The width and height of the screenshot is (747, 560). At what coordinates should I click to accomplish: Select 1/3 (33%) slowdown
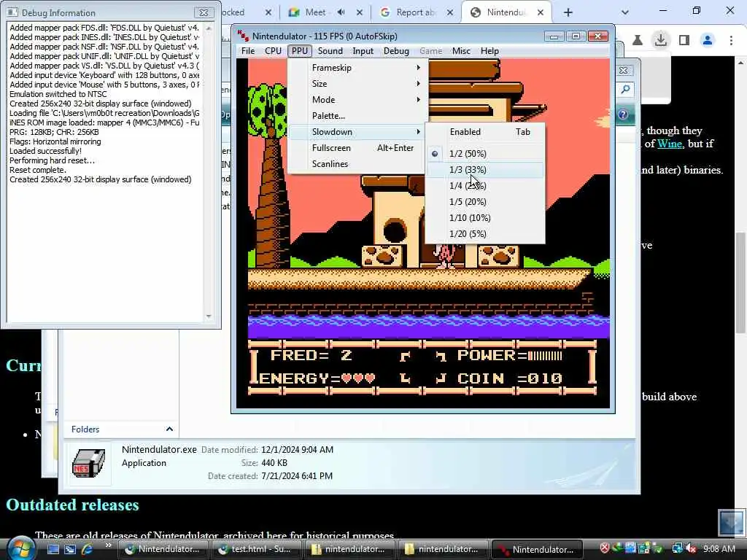click(x=485, y=169)
